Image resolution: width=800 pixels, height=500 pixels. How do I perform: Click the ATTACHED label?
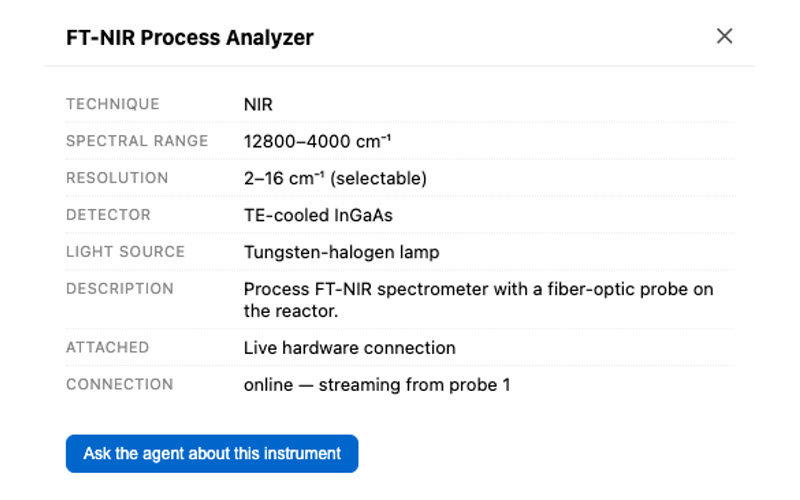coord(108,347)
